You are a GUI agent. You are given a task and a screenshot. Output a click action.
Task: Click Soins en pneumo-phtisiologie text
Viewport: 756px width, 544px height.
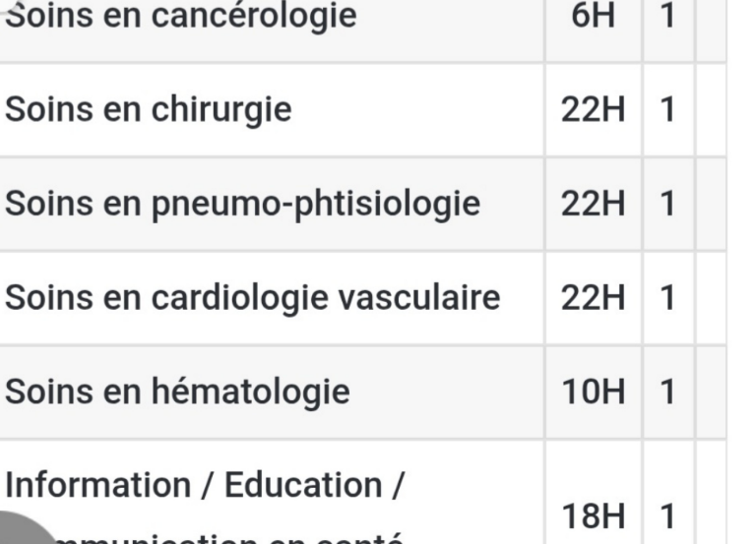[242, 204]
